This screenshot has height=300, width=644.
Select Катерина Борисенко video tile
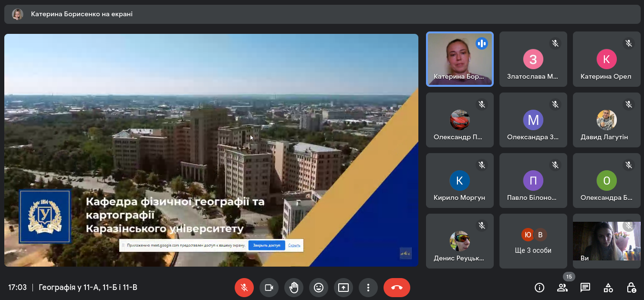pyautogui.click(x=459, y=59)
